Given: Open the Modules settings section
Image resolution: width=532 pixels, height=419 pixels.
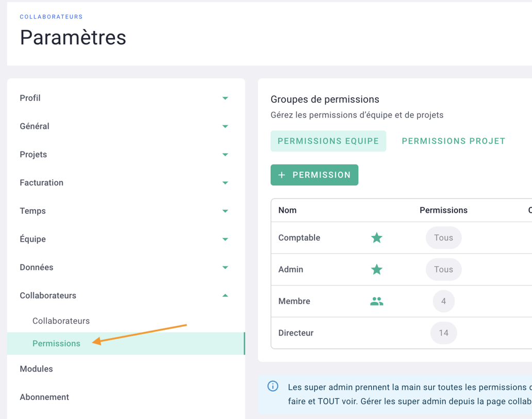Looking at the screenshot, I should click(36, 369).
